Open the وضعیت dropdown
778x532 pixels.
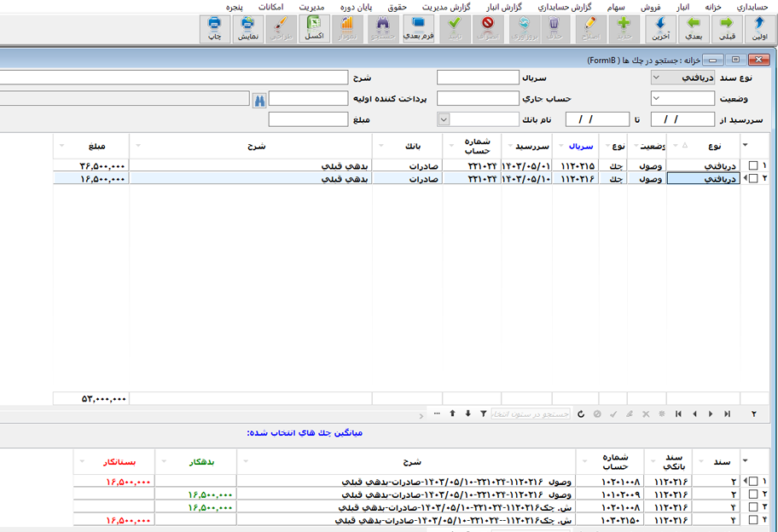[x=657, y=98]
